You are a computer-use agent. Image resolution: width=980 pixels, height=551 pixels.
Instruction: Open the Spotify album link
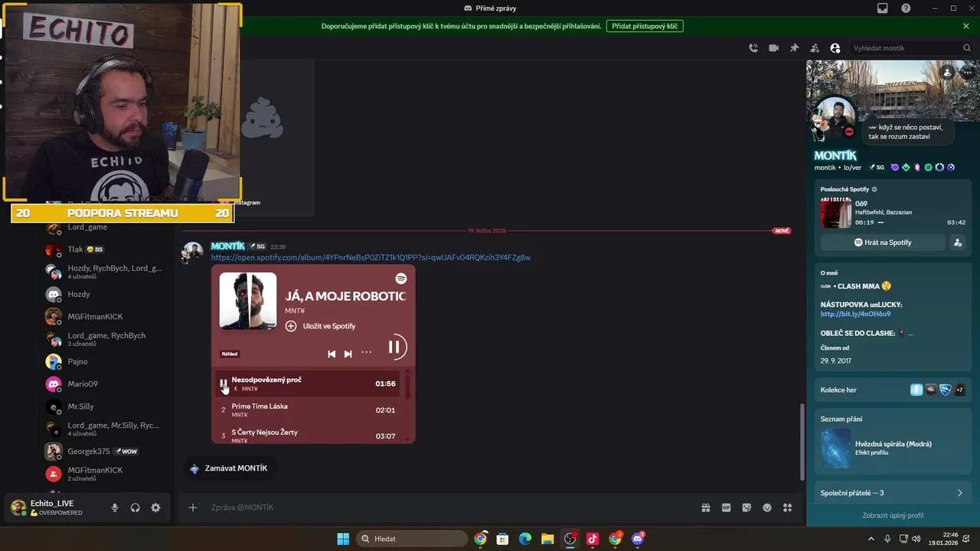(x=371, y=257)
